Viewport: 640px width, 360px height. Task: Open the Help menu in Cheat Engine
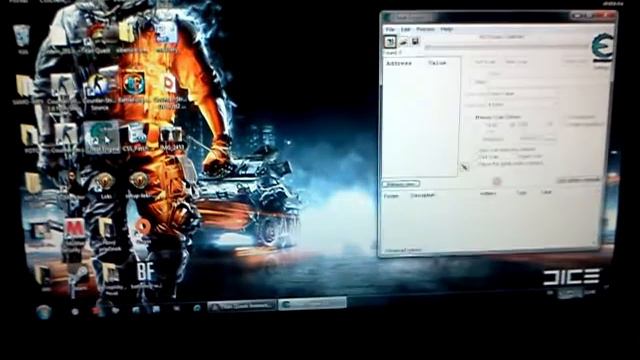pos(447,30)
